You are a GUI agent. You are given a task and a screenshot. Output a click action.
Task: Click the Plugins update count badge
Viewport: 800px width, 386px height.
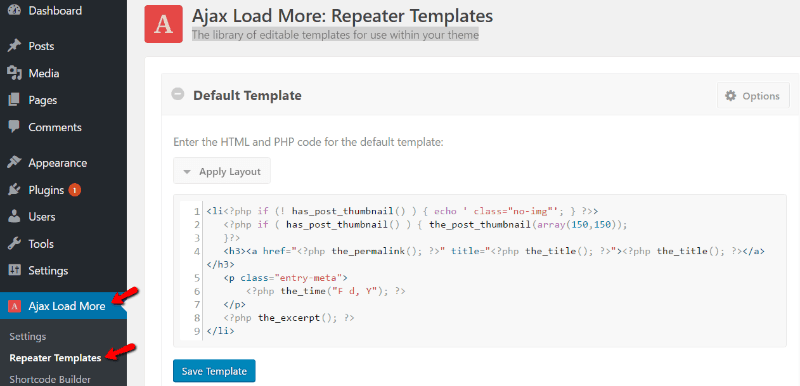point(74,190)
